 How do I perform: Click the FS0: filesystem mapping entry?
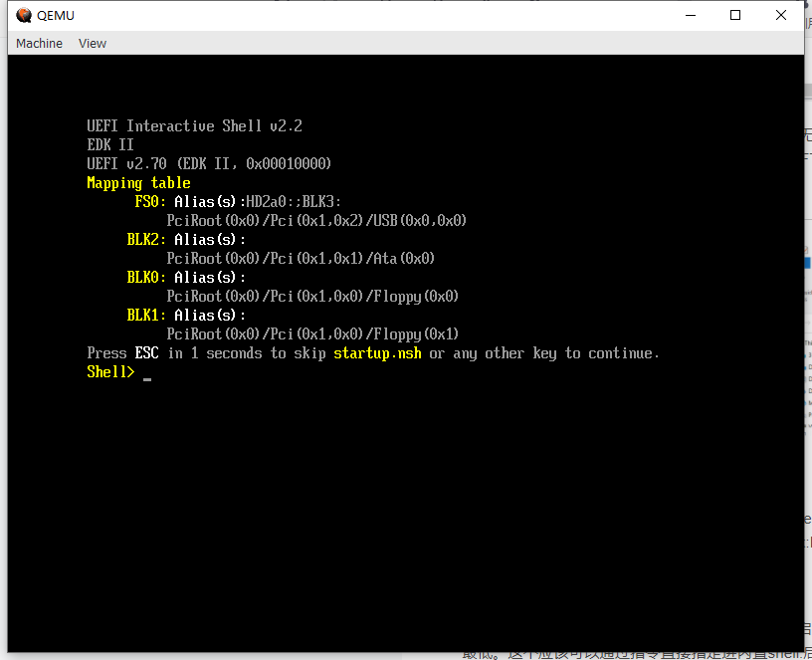[148, 201]
